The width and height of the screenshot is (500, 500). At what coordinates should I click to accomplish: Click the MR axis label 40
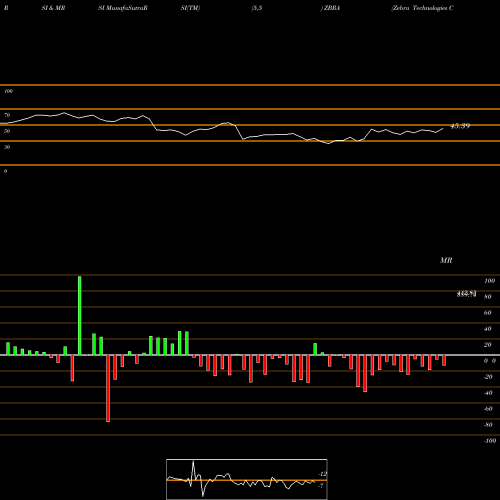pos(488,329)
